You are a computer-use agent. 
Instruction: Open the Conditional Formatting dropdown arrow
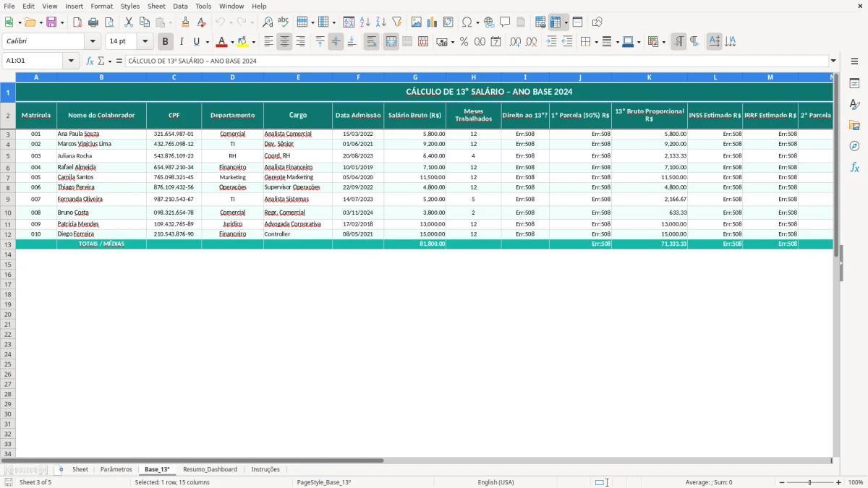(663, 42)
